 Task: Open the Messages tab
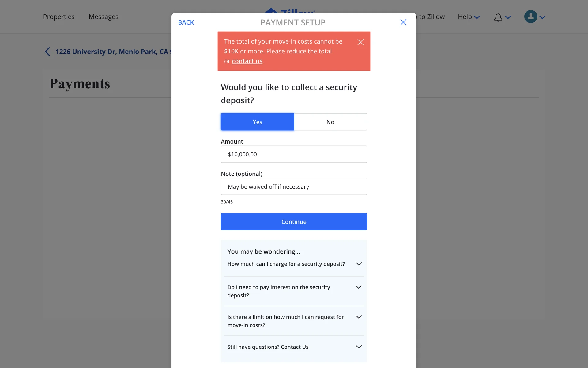[104, 17]
